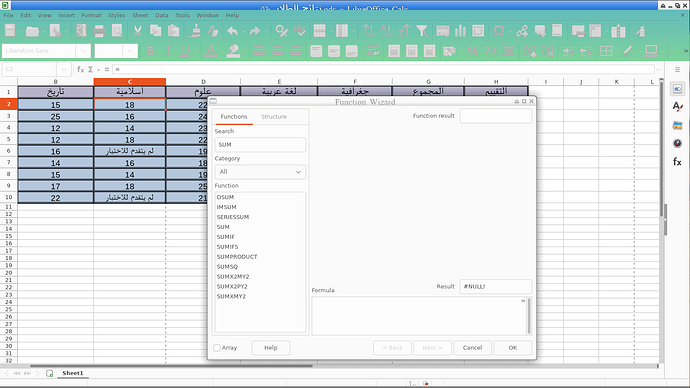
Task: Click the Spelling check abc icon
Action: pyautogui.click(x=299, y=31)
